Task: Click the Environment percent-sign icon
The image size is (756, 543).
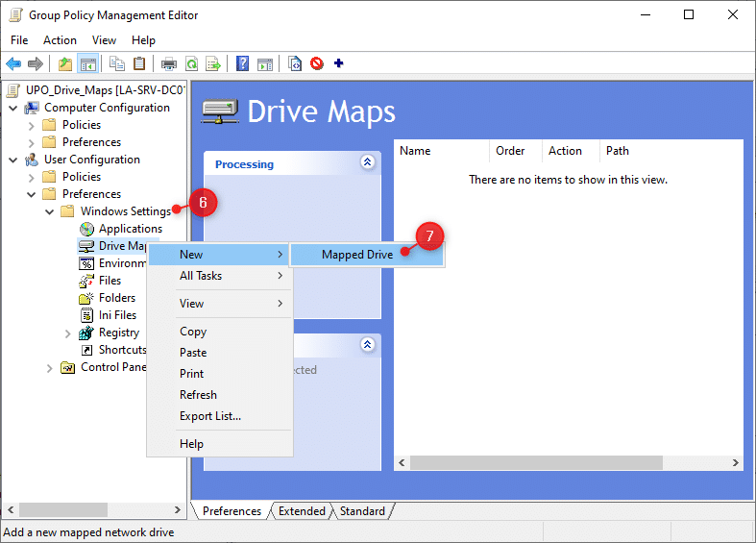Action: pyautogui.click(x=86, y=263)
